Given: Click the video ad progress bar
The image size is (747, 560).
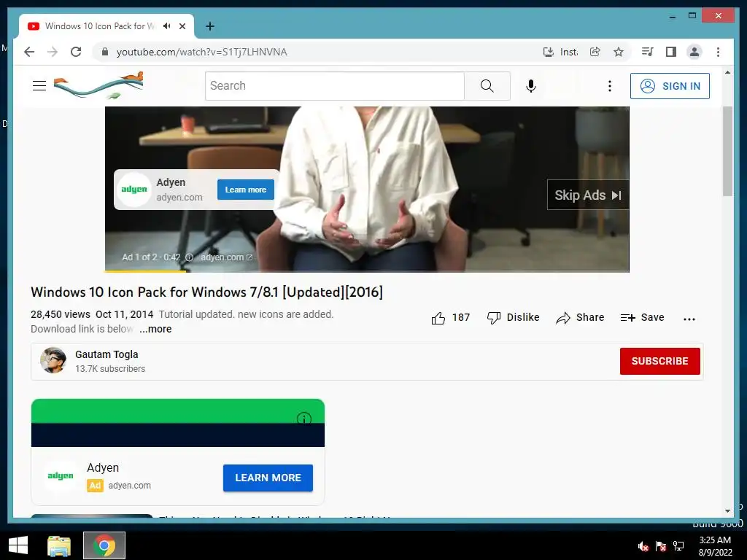Looking at the screenshot, I should point(367,271).
